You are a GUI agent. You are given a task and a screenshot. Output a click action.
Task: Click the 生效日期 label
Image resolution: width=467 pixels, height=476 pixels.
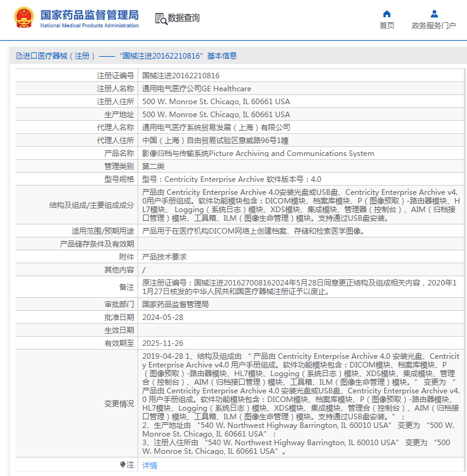click(119, 330)
